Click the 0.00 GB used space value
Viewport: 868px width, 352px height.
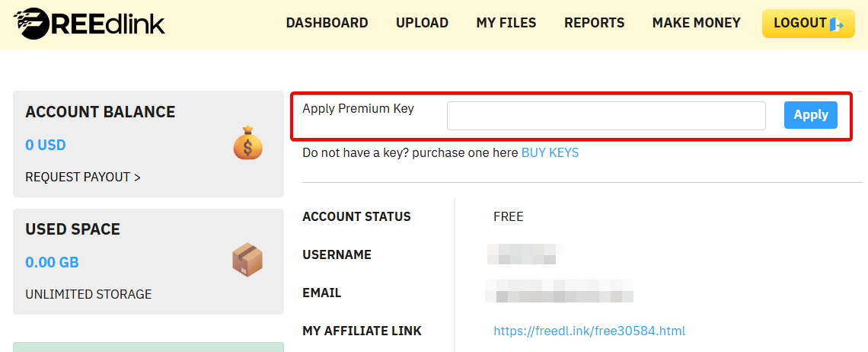click(52, 262)
